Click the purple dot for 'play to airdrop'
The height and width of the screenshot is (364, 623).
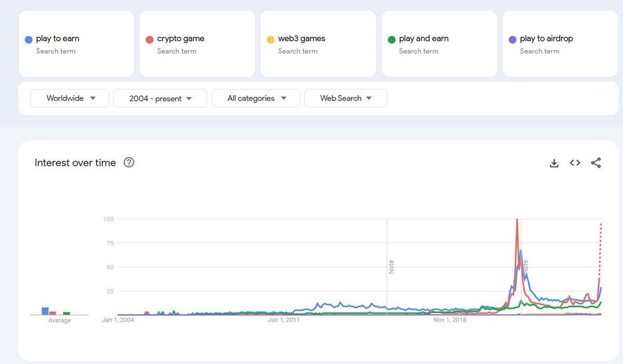[511, 38]
